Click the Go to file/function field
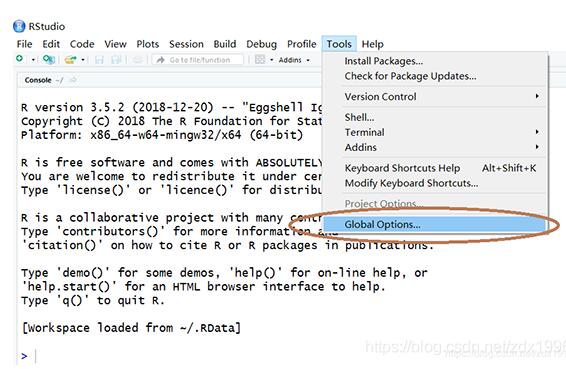The image size is (566, 369). click(x=197, y=60)
